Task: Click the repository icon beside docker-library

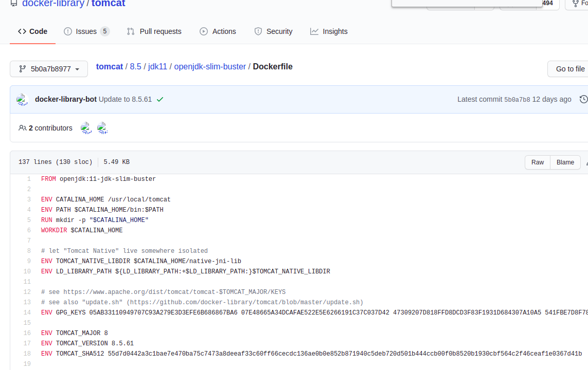Action: (x=14, y=4)
